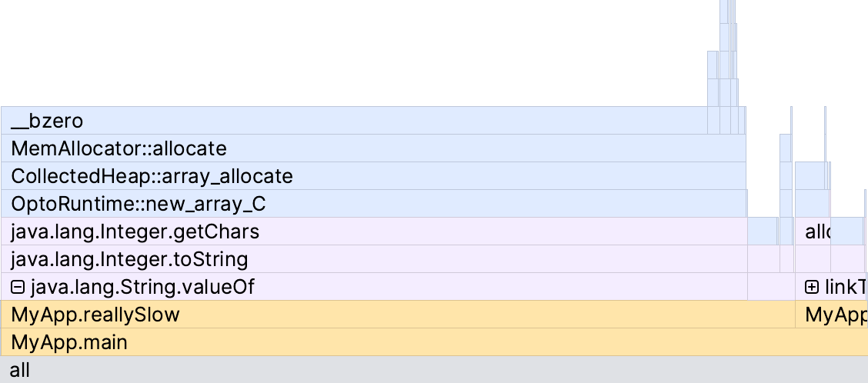Click the blue frame directly above 'allo'
Image resolution: width=868 pixels, height=383 pixels.
812,204
